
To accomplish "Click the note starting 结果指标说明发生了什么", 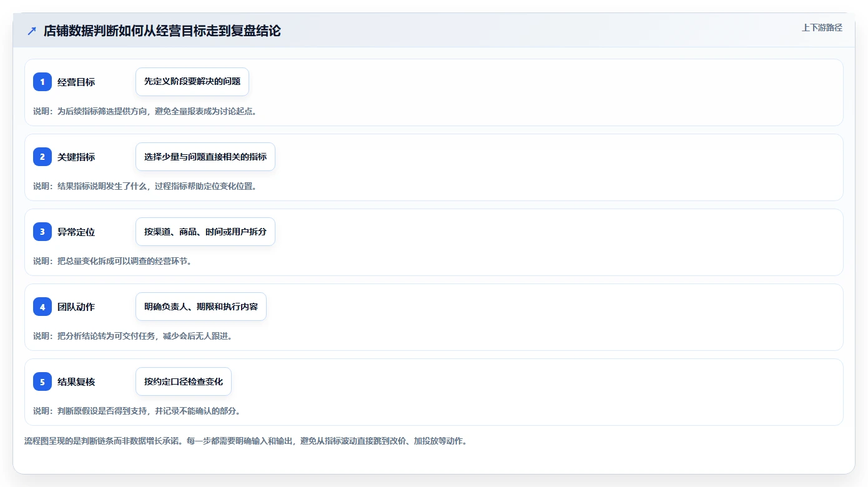I will click(x=145, y=186).
